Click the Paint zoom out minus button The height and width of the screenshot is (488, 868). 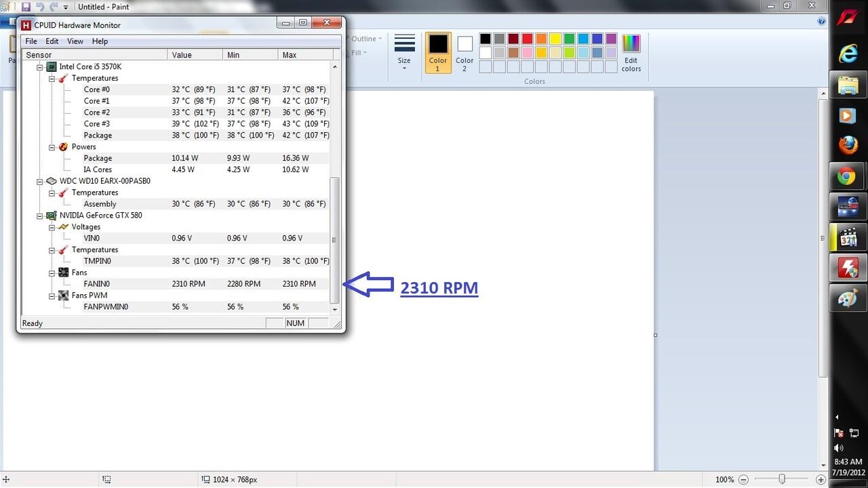point(743,479)
